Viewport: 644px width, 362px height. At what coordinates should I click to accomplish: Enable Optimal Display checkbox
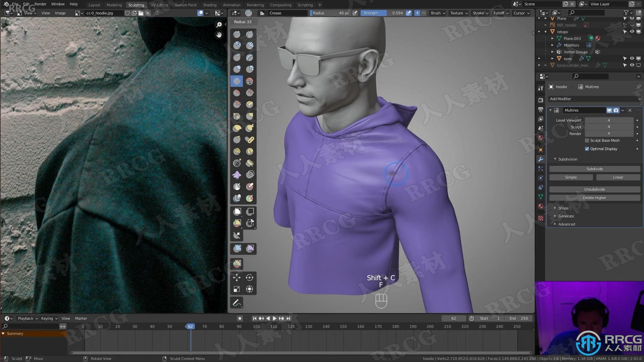[587, 148]
